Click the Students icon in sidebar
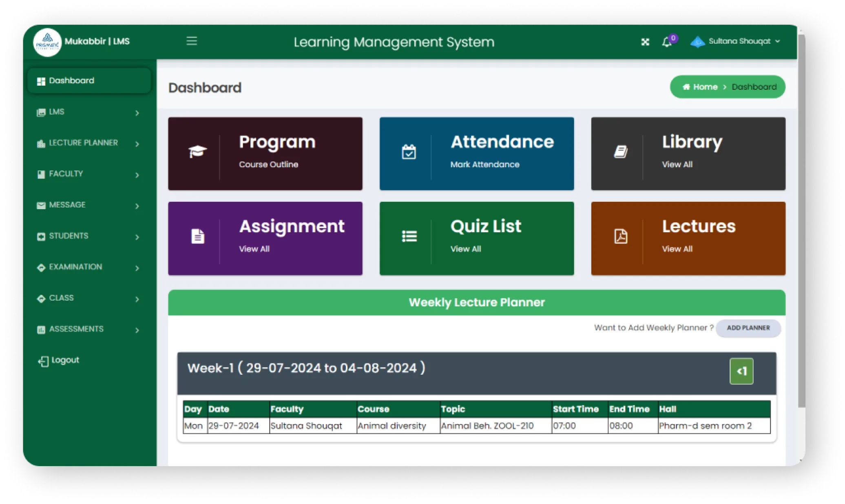845x504 pixels. [x=42, y=235]
